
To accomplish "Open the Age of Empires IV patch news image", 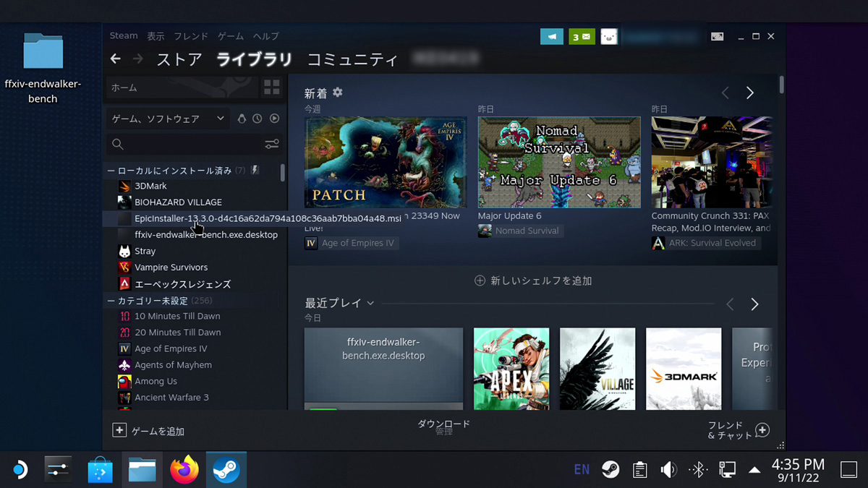I will pos(386,163).
